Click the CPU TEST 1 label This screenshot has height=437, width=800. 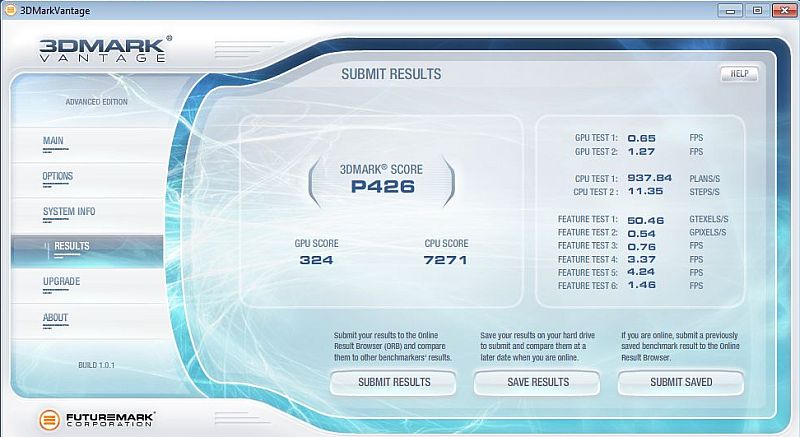(596, 179)
